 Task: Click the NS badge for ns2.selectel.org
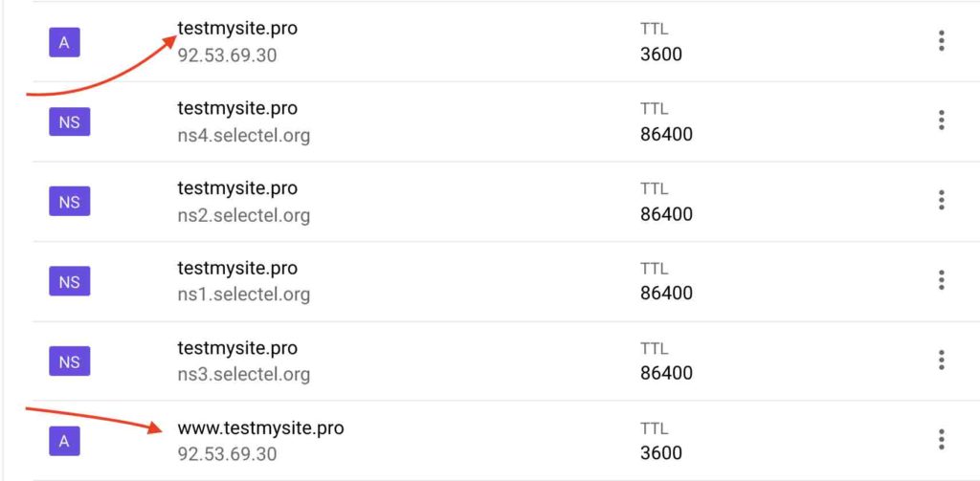(x=69, y=202)
